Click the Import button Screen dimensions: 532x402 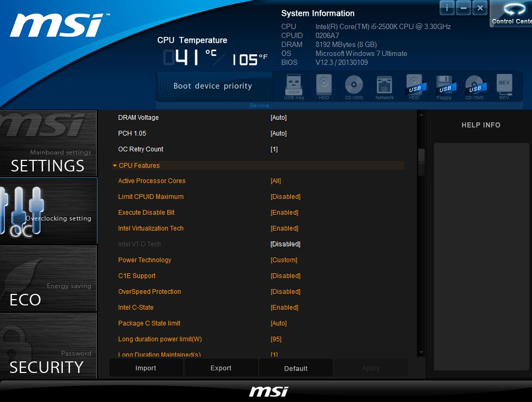click(x=146, y=368)
